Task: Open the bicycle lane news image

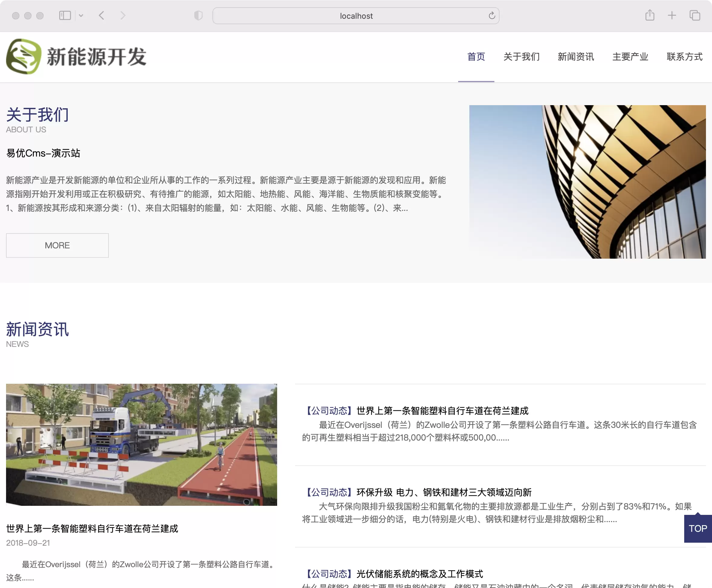Action: click(142, 445)
